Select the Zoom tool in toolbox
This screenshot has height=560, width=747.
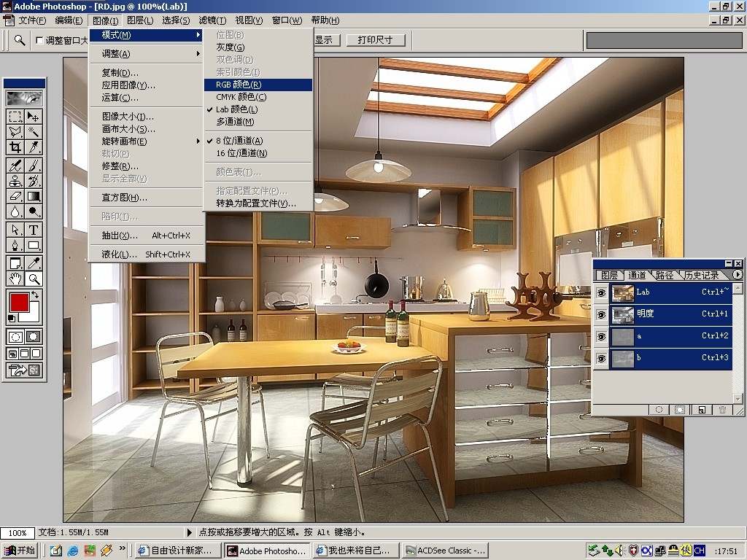tap(34, 279)
